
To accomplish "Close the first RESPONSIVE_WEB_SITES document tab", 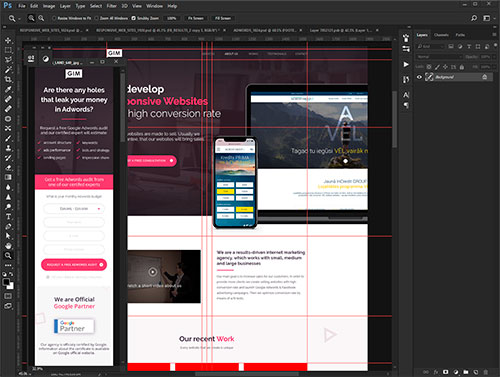I will click(87, 30).
